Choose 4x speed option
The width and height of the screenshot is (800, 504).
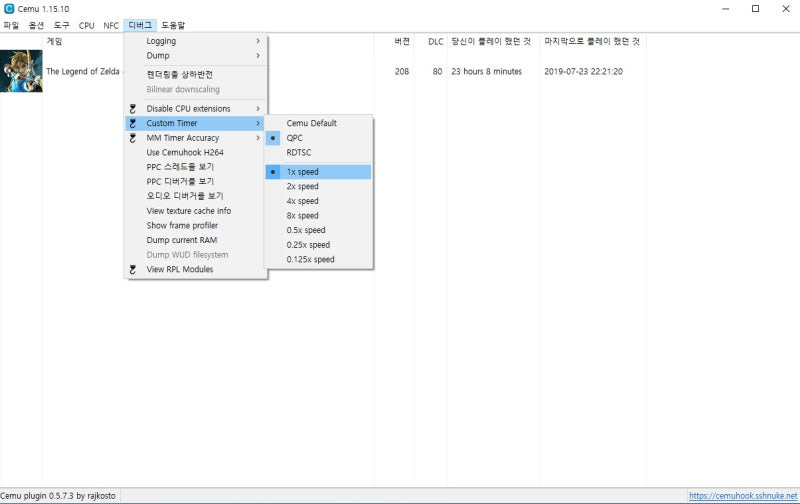click(x=319, y=201)
